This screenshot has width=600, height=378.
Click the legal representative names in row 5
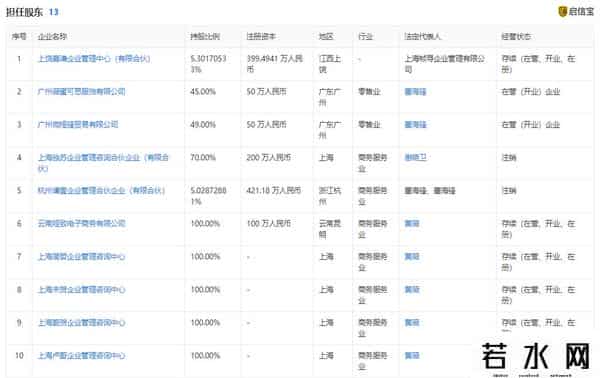point(430,190)
